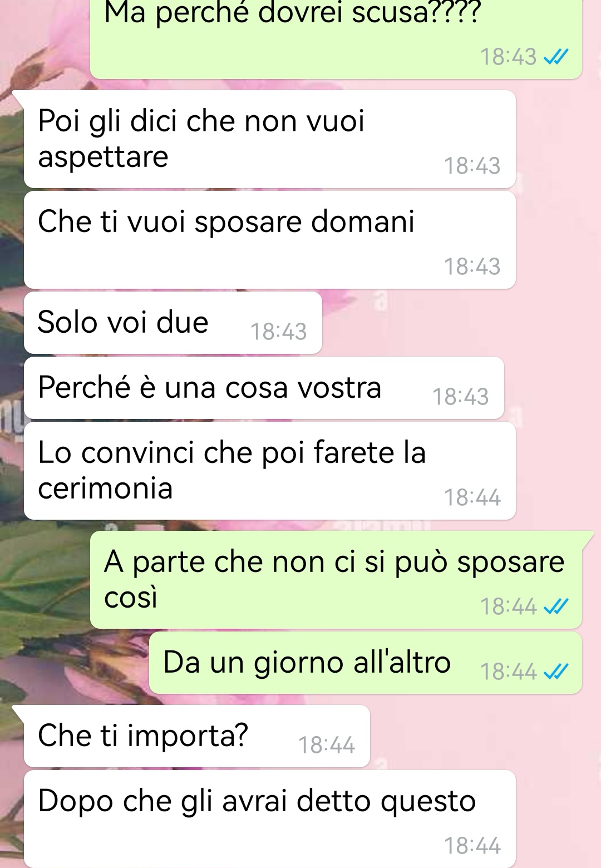Select the message 'Poi gli dici che non vuoi aspettare'
This screenshot has width=601, height=868.
[270, 139]
